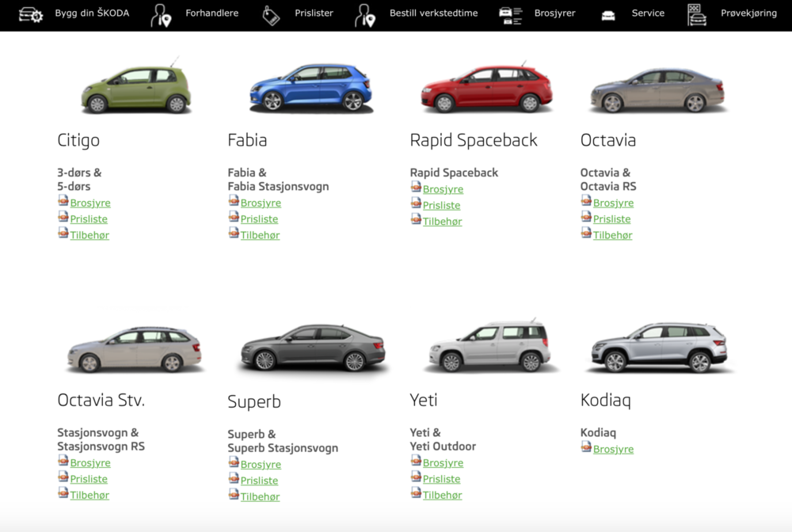
Task: Open the Octavia Stv. Brosjyre link
Action: [x=90, y=463]
